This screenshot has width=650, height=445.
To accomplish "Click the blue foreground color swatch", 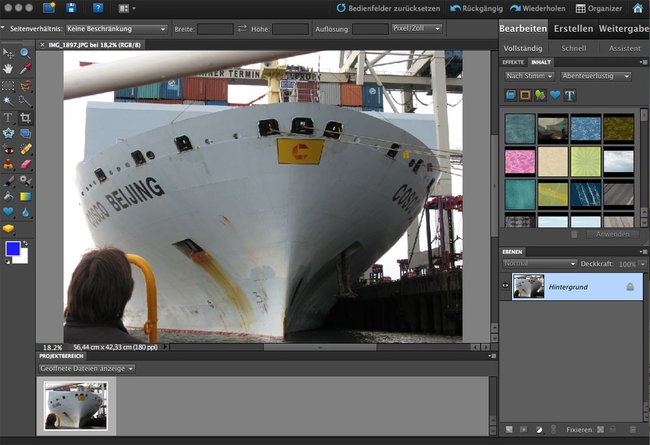I will pos(12,249).
